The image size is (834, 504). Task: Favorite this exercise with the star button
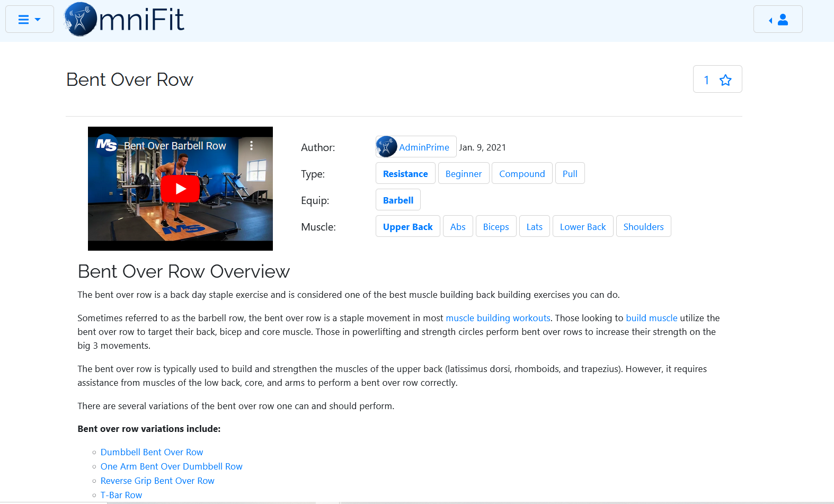coord(717,79)
